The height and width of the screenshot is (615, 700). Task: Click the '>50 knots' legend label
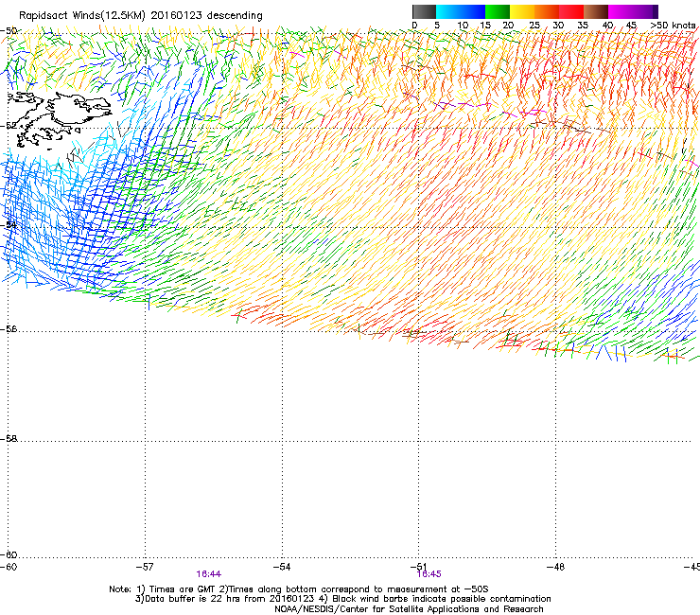(x=673, y=26)
